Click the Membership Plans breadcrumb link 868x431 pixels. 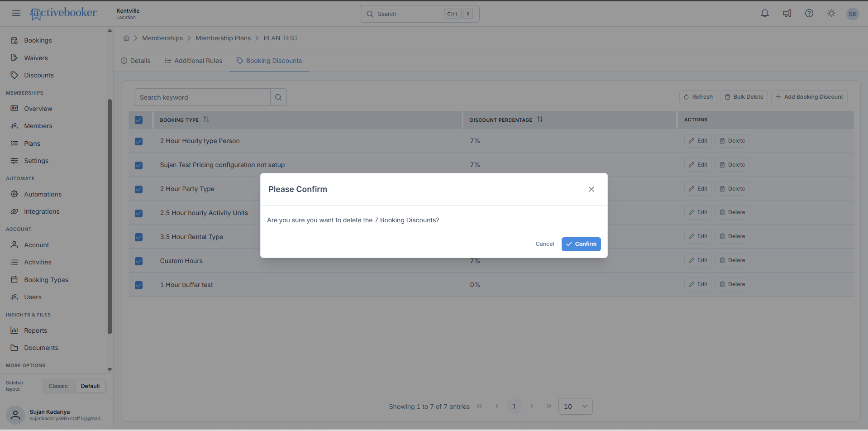point(223,38)
